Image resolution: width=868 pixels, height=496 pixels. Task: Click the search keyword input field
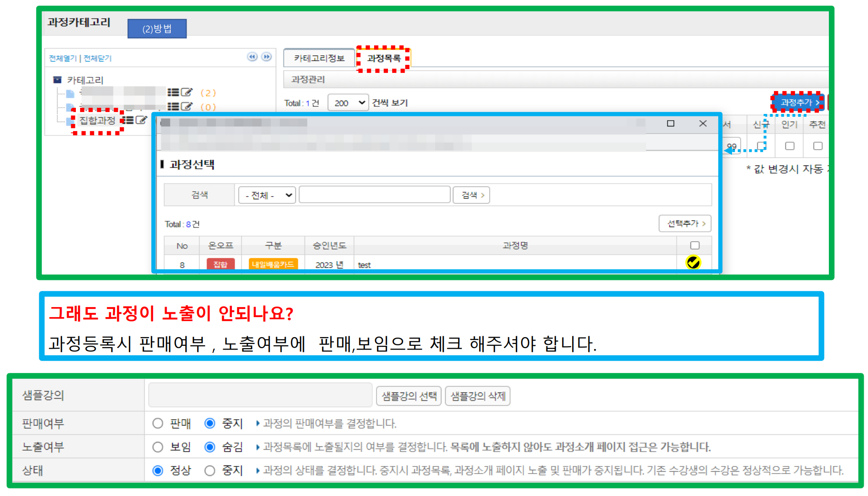pyautogui.click(x=375, y=195)
